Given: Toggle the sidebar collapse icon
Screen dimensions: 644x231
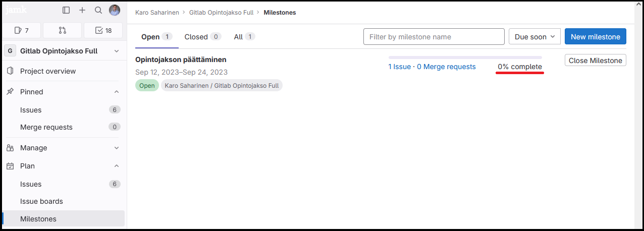Looking at the screenshot, I should pos(66,10).
